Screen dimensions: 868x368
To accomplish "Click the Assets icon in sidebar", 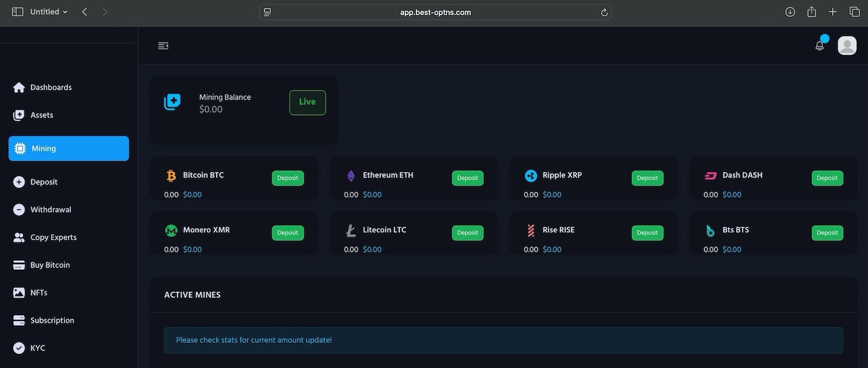I will pos(19,115).
